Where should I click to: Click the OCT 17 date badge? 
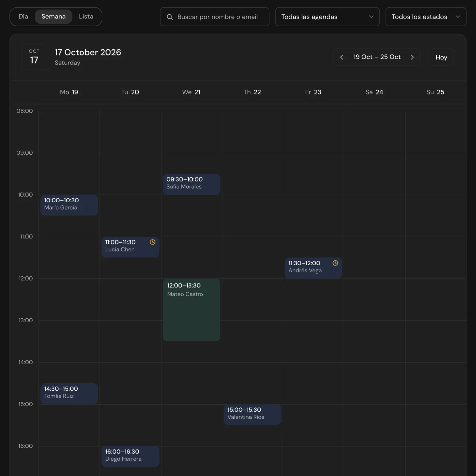pos(34,57)
